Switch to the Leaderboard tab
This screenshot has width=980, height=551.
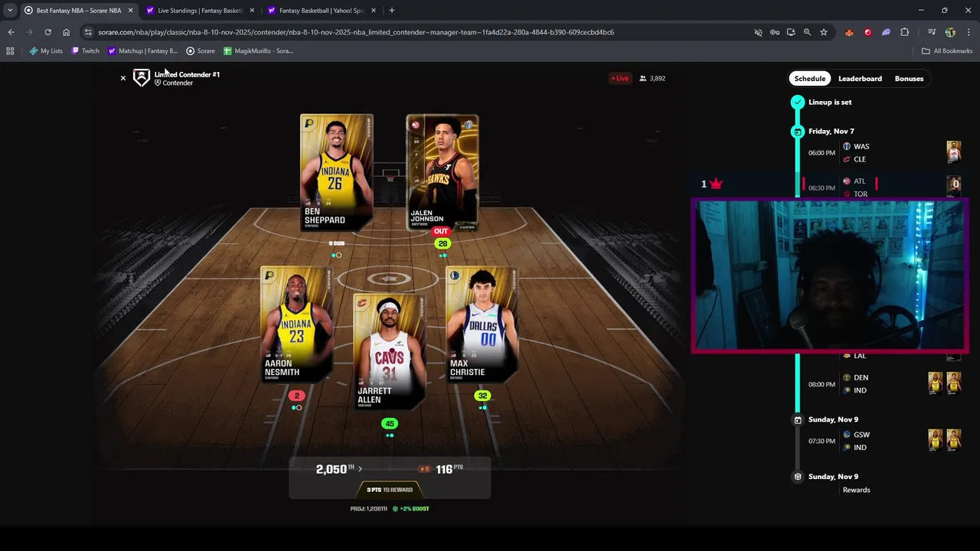click(x=860, y=78)
